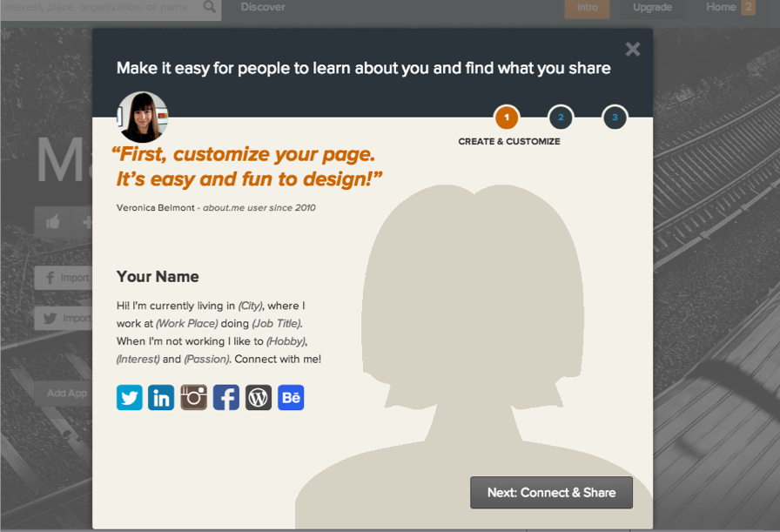Click the orange Intro button

click(588, 8)
